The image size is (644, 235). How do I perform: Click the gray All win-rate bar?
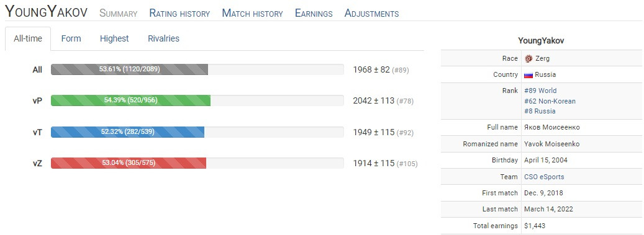click(x=129, y=69)
